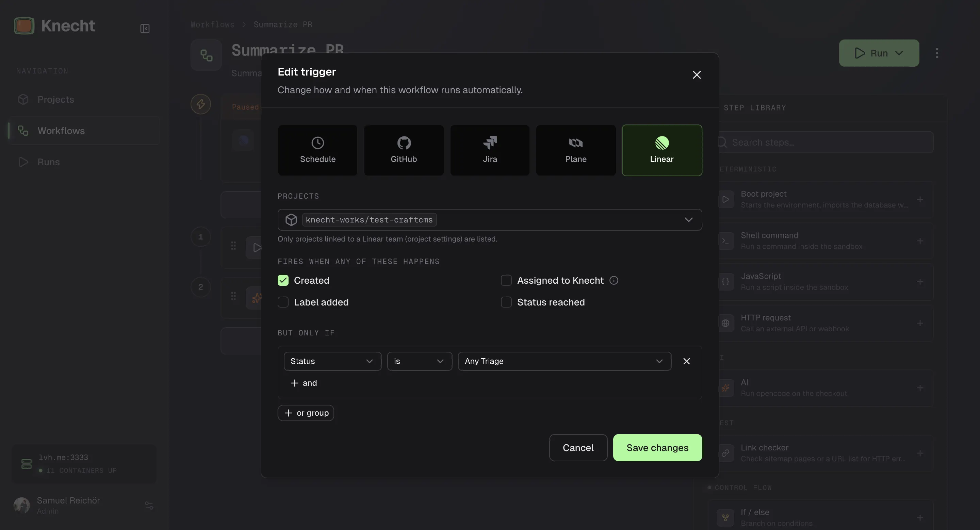The width and height of the screenshot is (980, 530).
Task: Click the lightning trigger icon
Action: pos(201,104)
